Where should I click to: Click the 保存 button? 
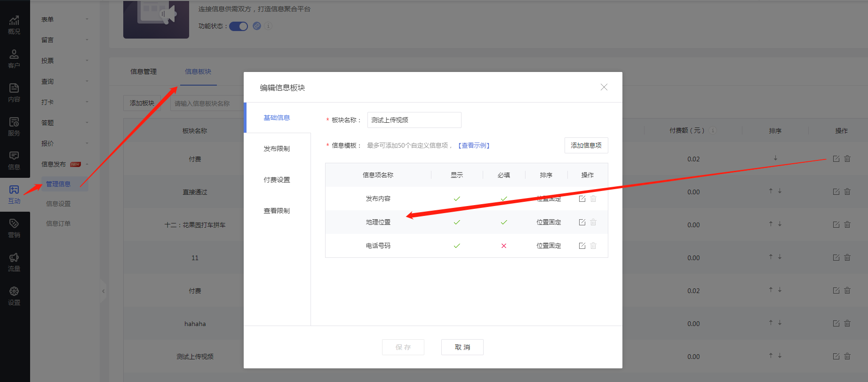tap(403, 347)
